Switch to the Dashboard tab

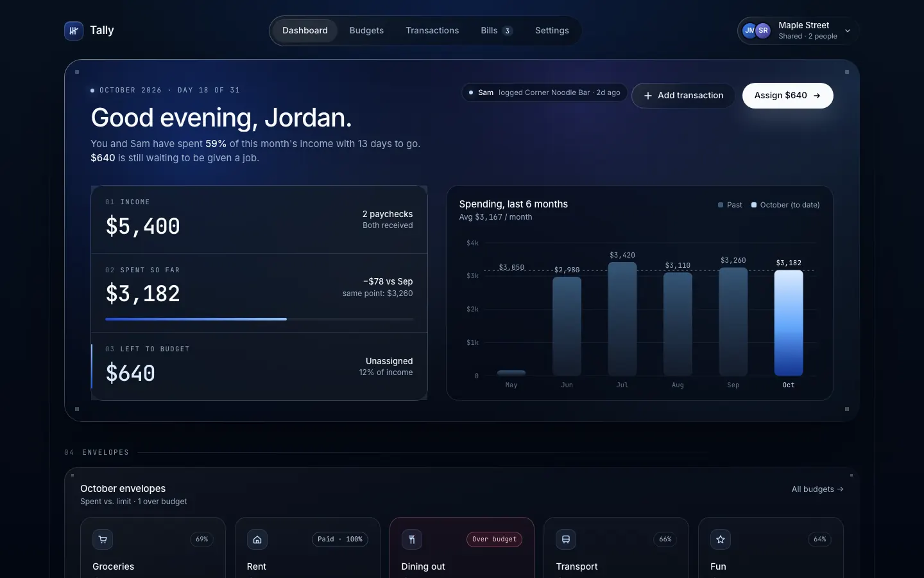(x=305, y=31)
